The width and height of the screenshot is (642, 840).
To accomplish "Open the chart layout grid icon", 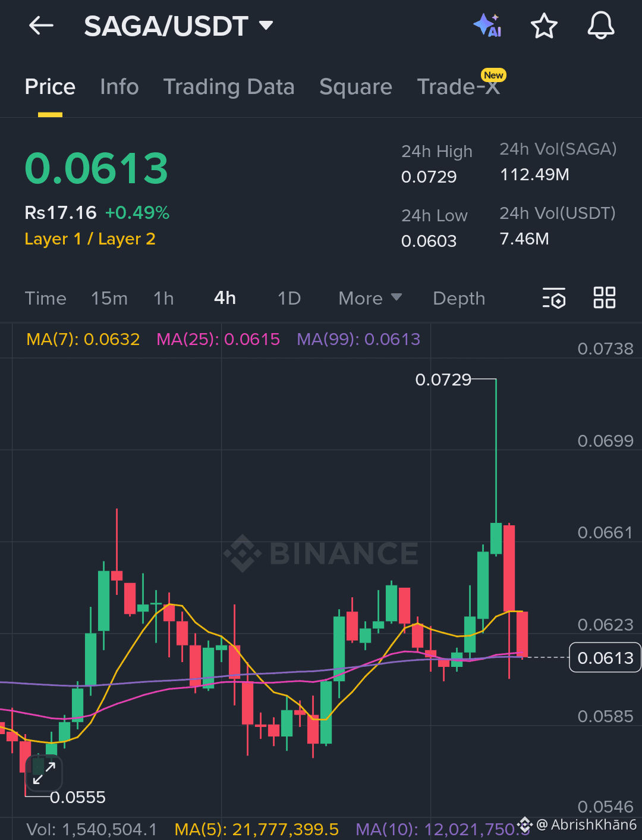I will (x=605, y=298).
